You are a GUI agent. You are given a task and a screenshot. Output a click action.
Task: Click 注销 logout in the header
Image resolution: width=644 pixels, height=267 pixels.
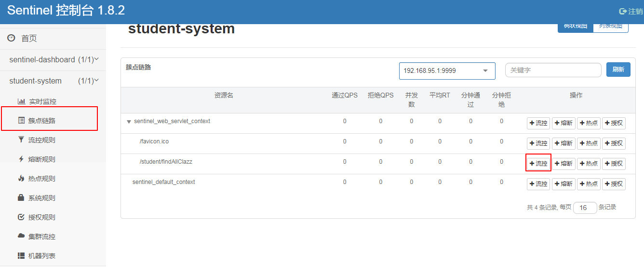tap(631, 11)
